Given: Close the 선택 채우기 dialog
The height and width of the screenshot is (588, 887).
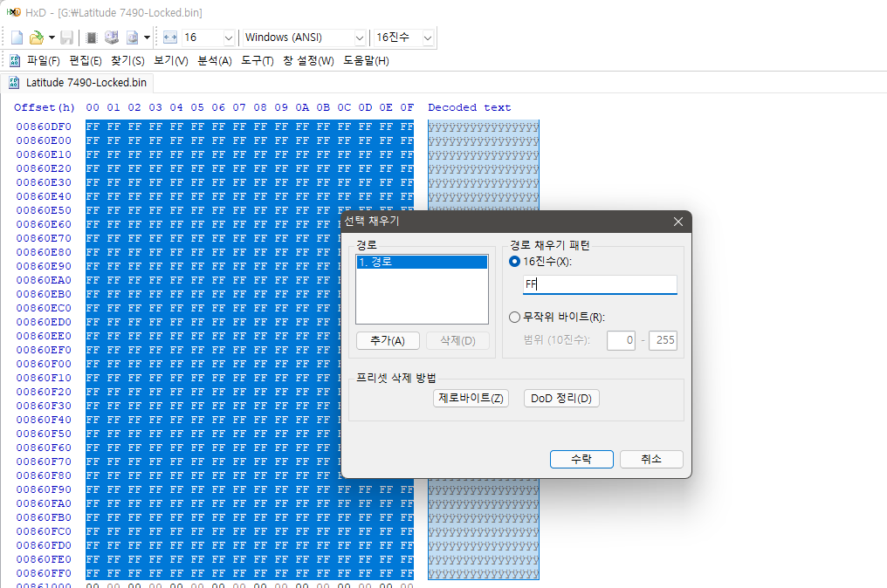Looking at the screenshot, I should coord(678,222).
